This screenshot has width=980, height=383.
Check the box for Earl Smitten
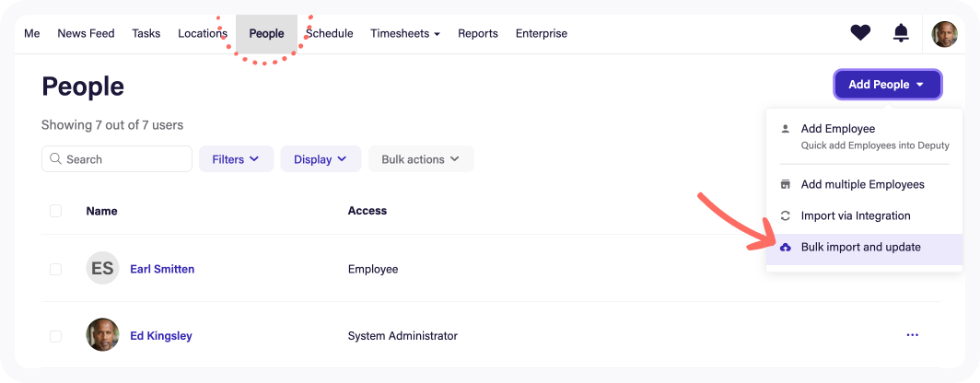tap(55, 269)
